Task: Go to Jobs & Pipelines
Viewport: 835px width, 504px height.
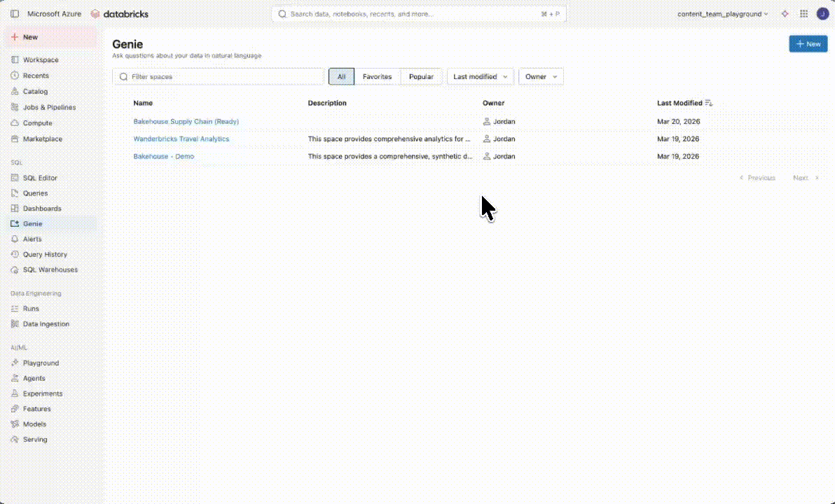Action: click(49, 107)
